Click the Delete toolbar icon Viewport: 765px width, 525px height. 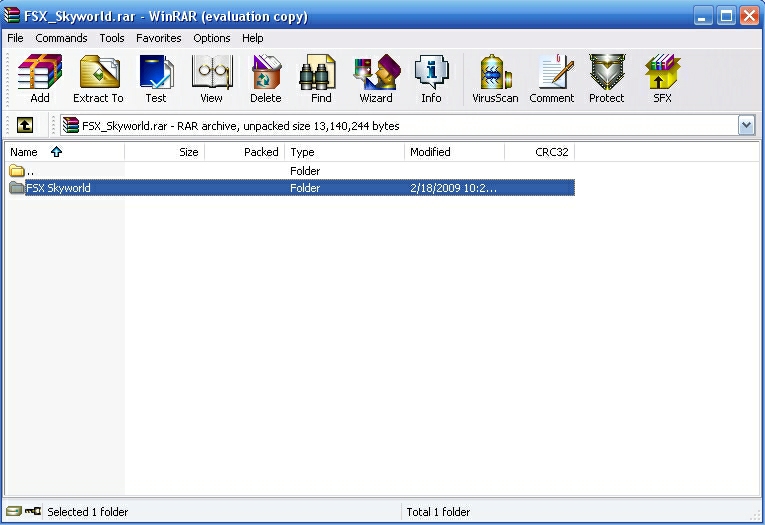pyautogui.click(x=265, y=79)
